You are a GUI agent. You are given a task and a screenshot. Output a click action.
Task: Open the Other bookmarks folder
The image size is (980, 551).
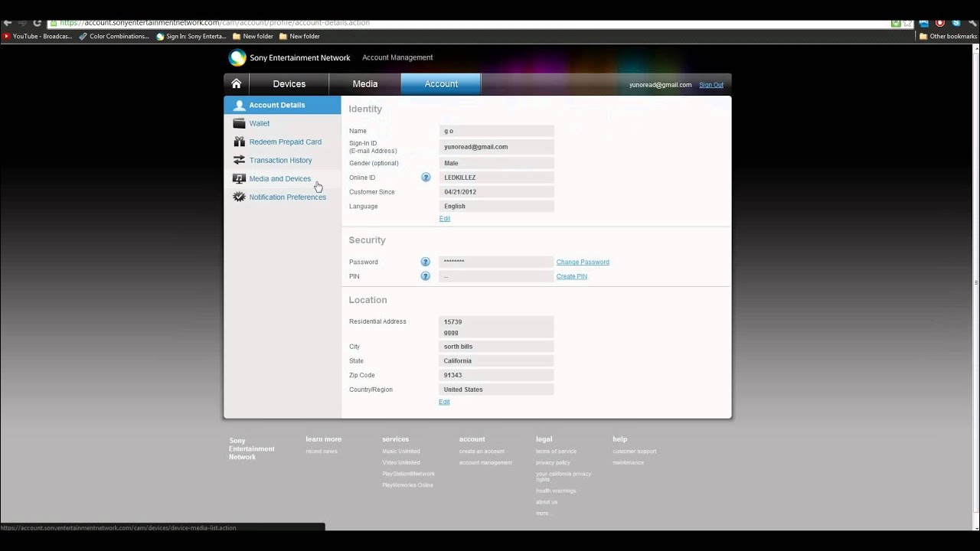pyautogui.click(x=948, y=36)
